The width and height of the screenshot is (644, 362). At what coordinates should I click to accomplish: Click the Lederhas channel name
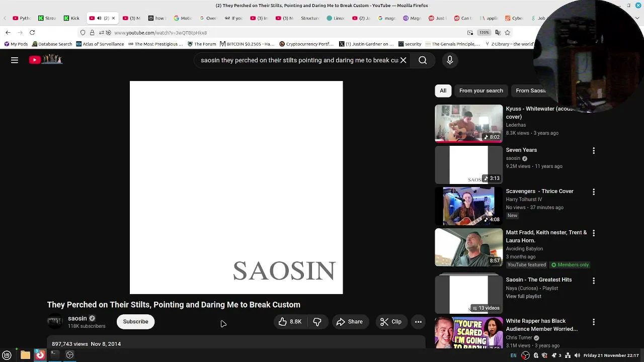click(516, 125)
